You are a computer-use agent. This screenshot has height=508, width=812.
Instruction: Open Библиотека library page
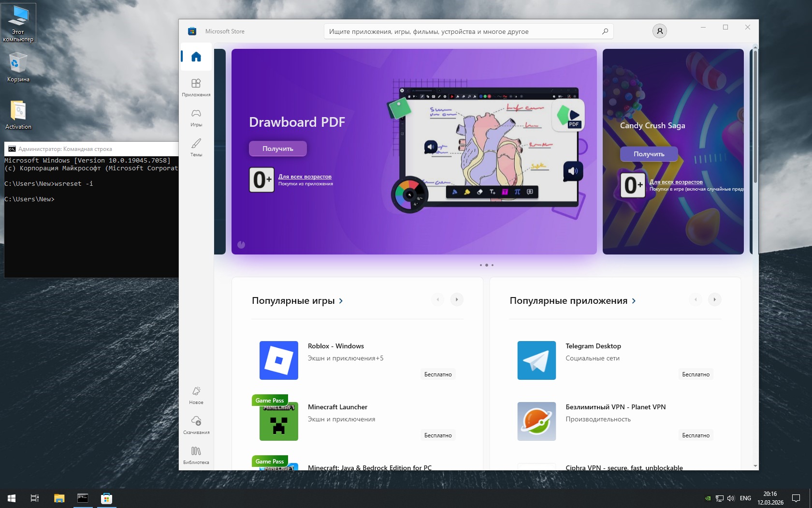(196, 455)
